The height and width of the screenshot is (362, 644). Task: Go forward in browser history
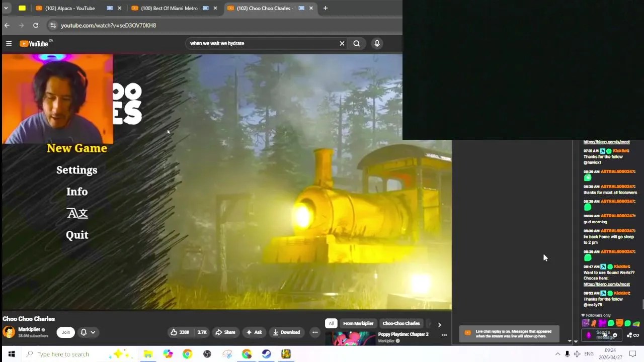(21, 25)
